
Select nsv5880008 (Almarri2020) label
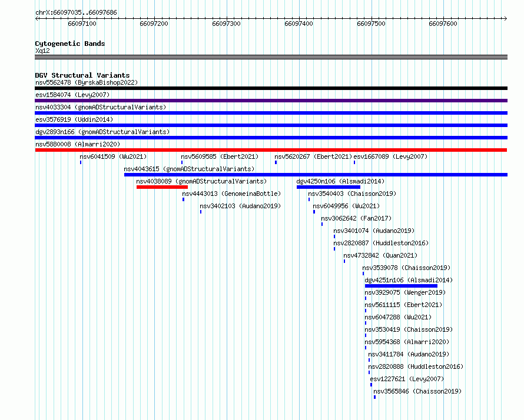(x=78, y=144)
